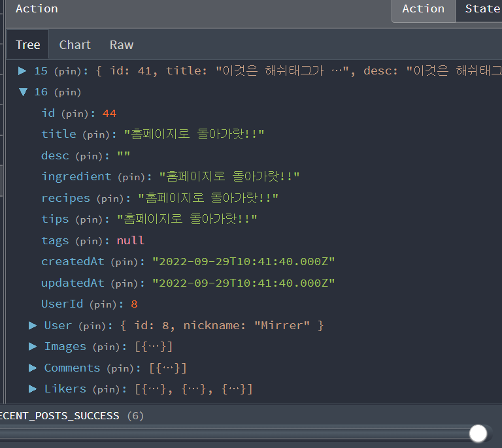This screenshot has width=502, height=448.
Task: Click the (pin) link beside ingredient
Action: [x=131, y=178]
